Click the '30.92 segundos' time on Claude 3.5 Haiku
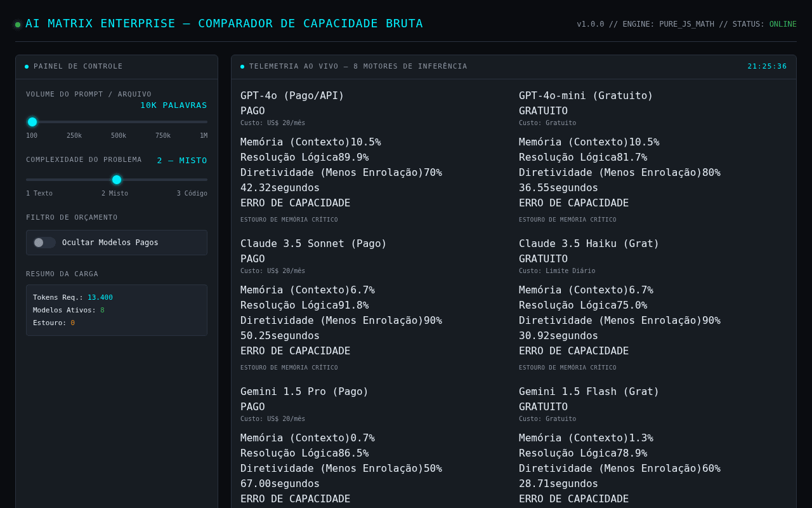Image resolution: width=812 pixels, height=508 pixels. (x=558, y=336)
